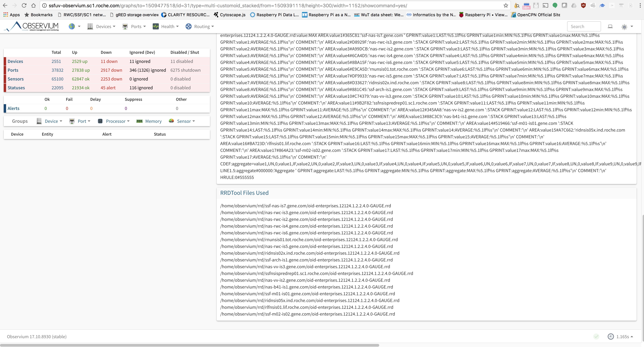Click the 2253 down sensors count
Image resolution: width=644 pixels, height=347 pixels.
112,79
